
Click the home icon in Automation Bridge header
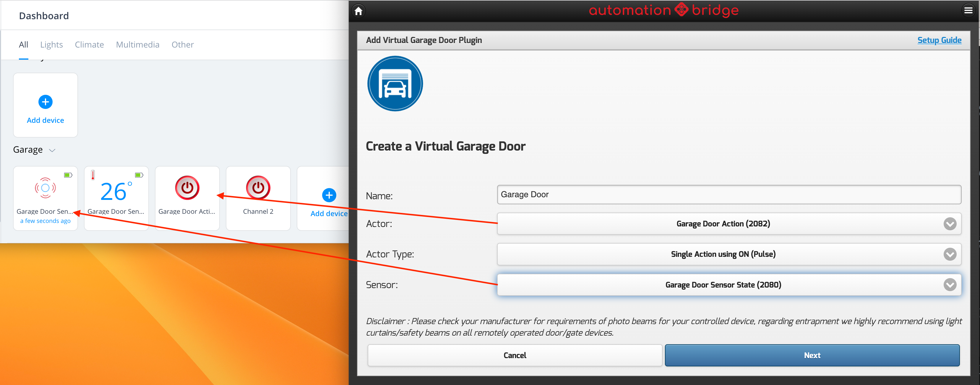pos(358,11)
